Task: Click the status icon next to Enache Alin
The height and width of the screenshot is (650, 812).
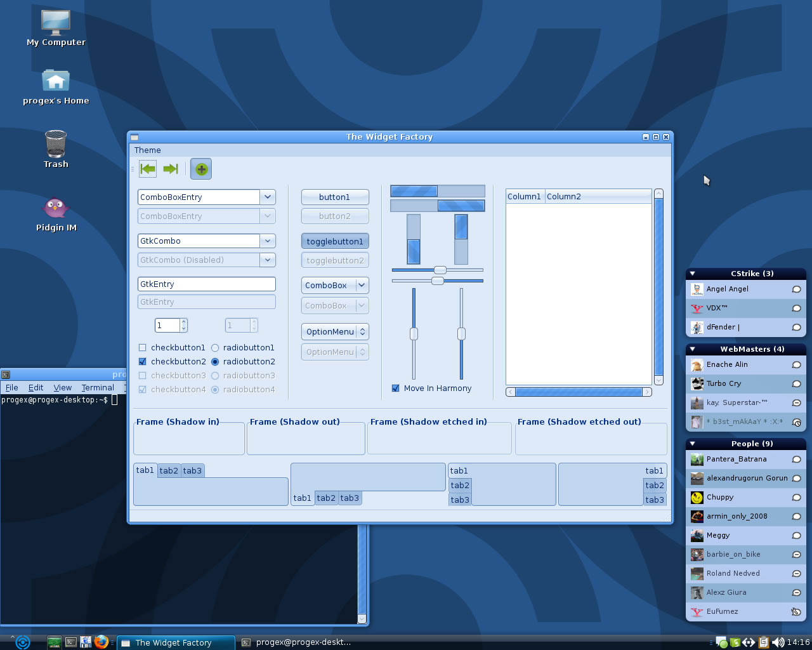Action: pyautogui.click(x=796, y=365)
